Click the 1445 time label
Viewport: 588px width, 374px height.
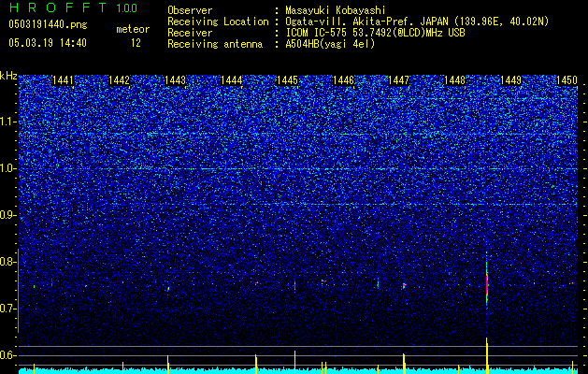pos(287,80)
